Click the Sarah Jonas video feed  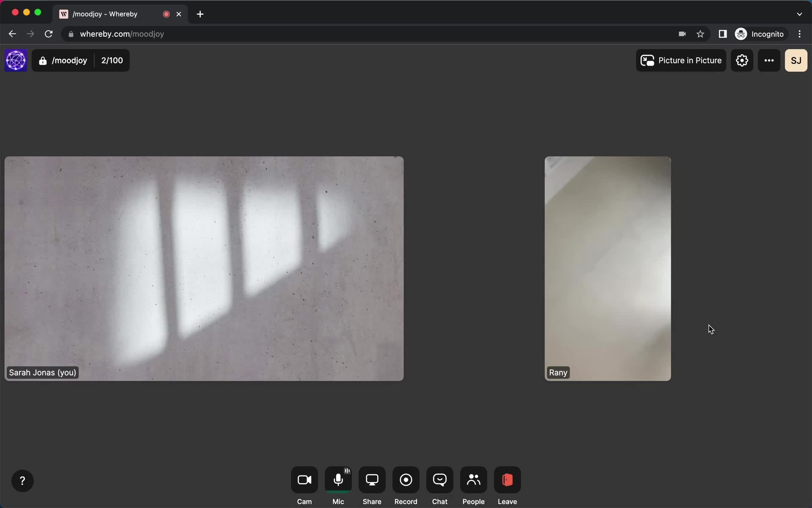(204, 268)
